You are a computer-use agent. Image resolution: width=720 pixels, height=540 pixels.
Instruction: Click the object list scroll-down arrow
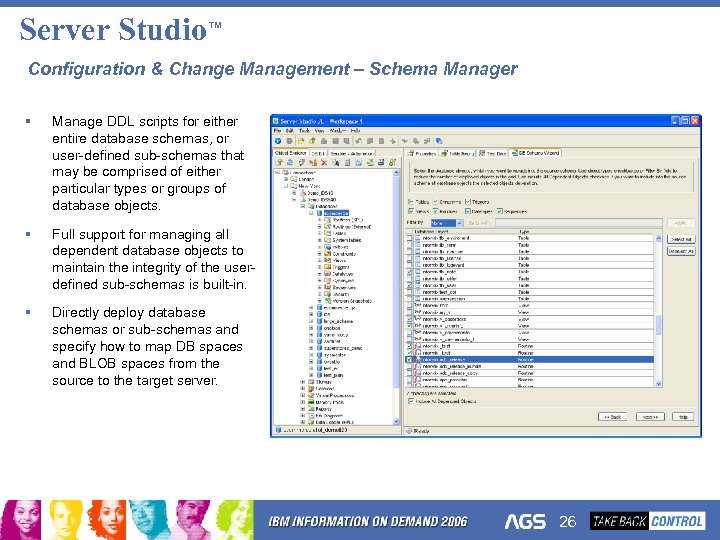pyautogui.click(x=658, y=383)
